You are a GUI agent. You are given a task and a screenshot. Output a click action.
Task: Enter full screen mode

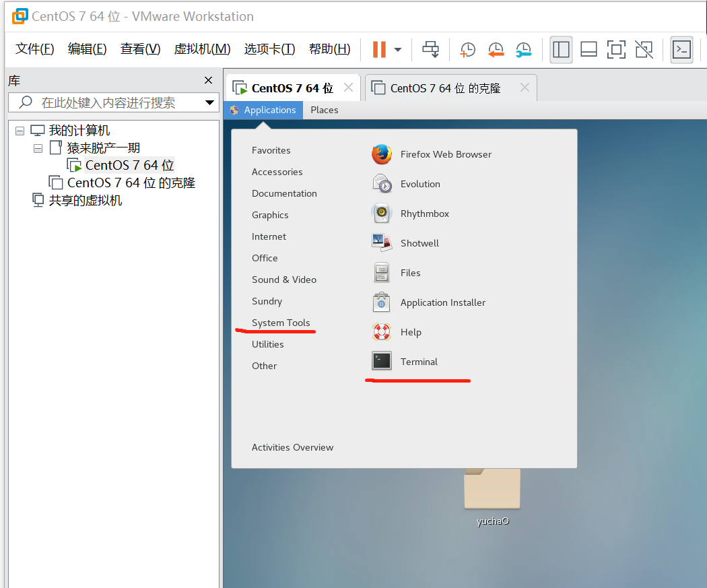(x=616, y=49)
